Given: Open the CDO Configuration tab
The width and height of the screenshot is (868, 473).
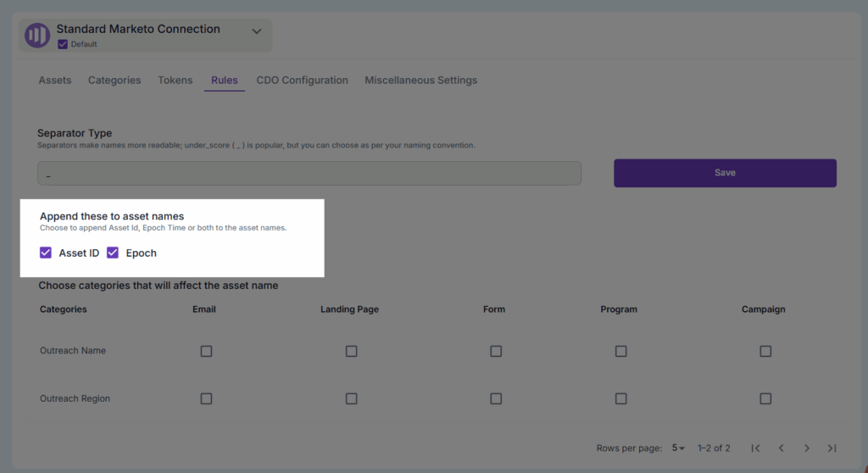Looking at the screenshot, I should point(302,81).
